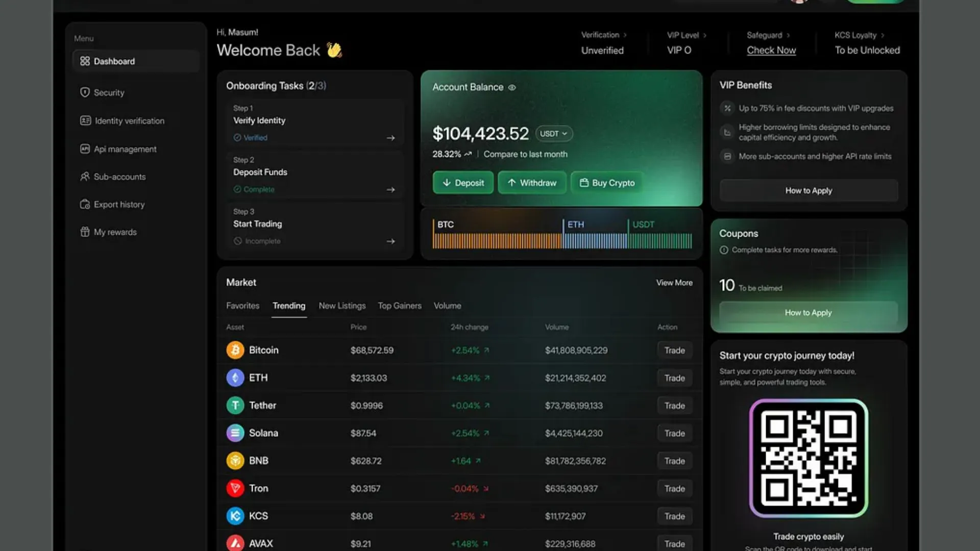Screen dimensions: 980x551
Task: Click Bitcoin's 24h change up arrow
Action: [486, 350]
